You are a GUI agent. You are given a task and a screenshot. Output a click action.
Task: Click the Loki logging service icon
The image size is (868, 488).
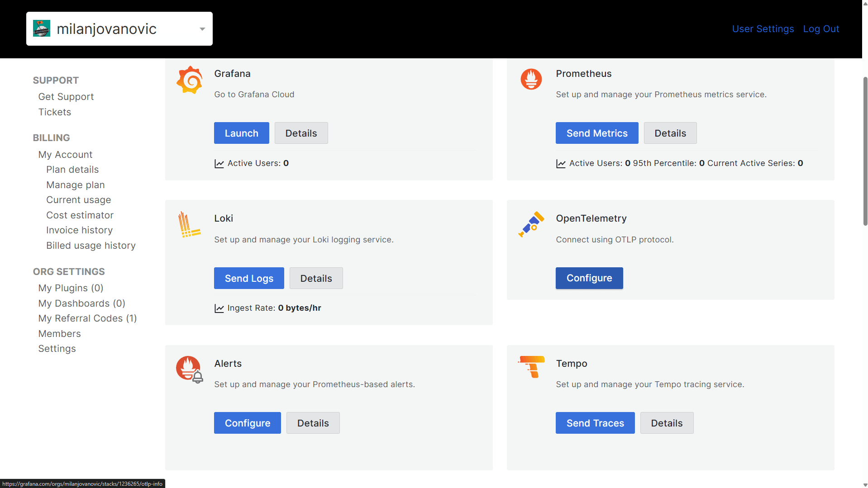(x=189, y=224)
